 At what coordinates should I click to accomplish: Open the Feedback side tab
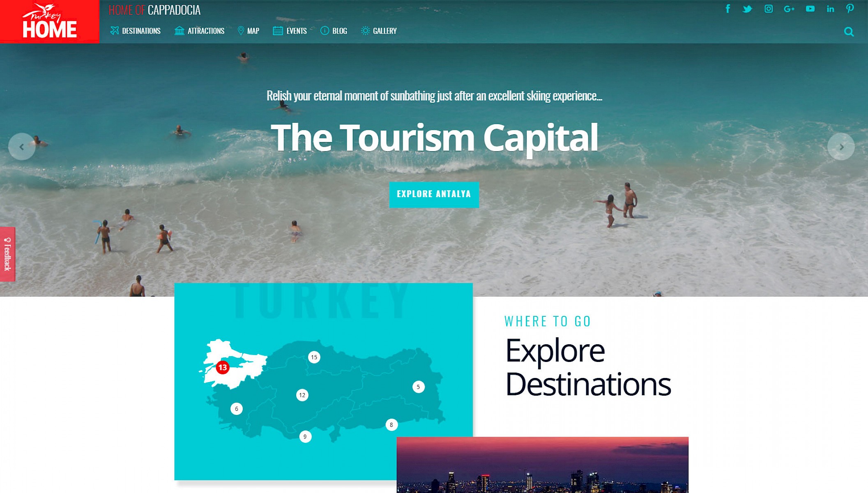click(x=7, y=254)
